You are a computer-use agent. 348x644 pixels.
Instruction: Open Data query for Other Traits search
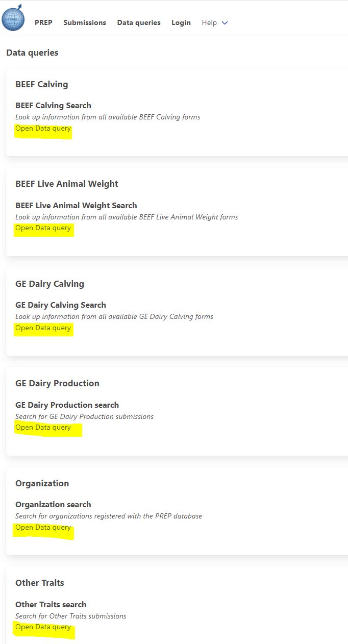pos(43,627)
